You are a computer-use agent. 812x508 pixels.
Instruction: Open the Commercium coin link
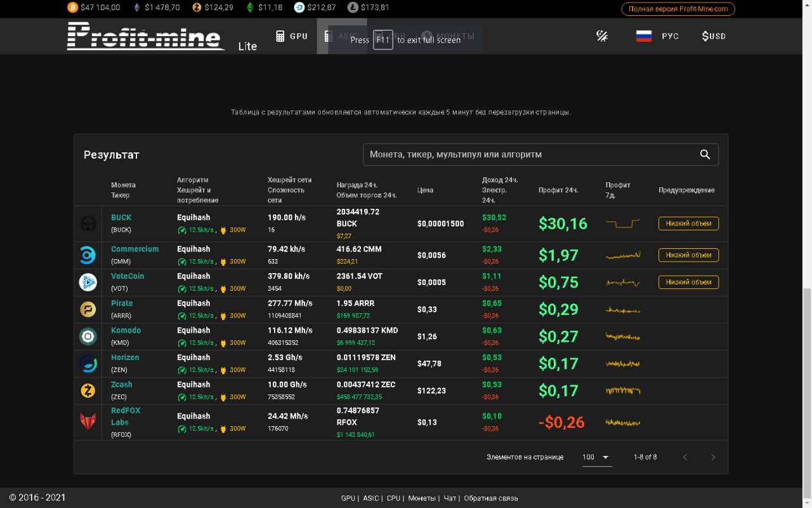click(x=135, y=249)
